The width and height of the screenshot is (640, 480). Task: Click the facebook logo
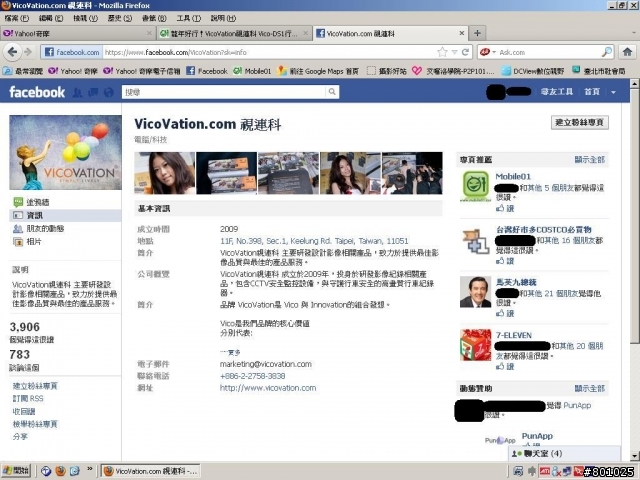(x=37, y=92)
